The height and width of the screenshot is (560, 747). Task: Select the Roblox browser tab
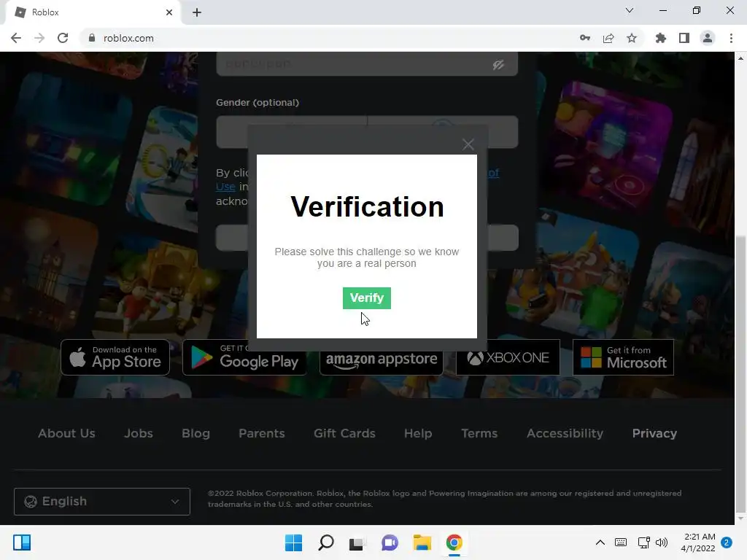pos(93,12)
